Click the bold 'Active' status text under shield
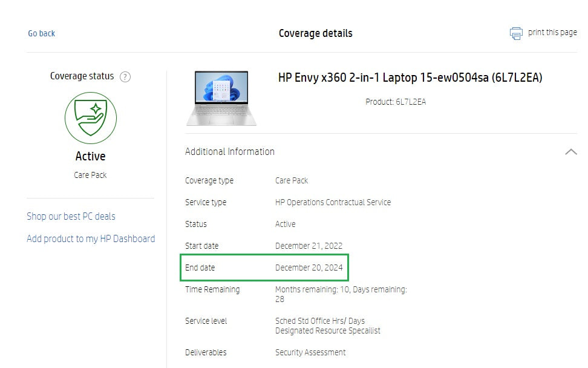Image resolution: width=588 pixels, height=368 pixels. [x=90, y=156]
